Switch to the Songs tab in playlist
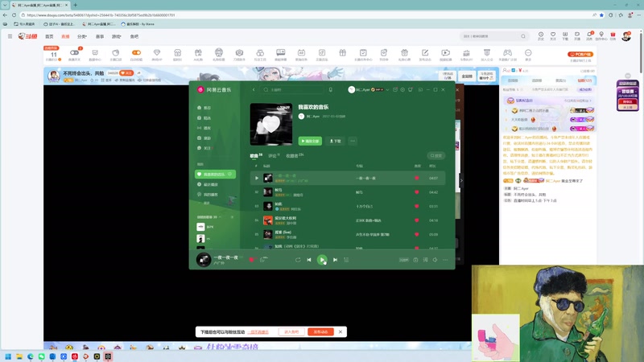The width and height of the screenshot is (644, 362). [x=256, y=155]
